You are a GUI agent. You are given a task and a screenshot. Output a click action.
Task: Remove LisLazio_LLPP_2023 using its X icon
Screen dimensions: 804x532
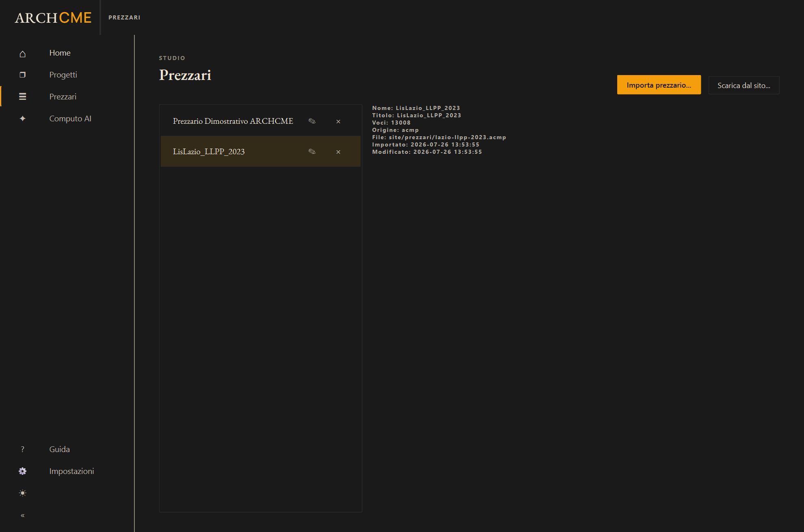[338, 152]
